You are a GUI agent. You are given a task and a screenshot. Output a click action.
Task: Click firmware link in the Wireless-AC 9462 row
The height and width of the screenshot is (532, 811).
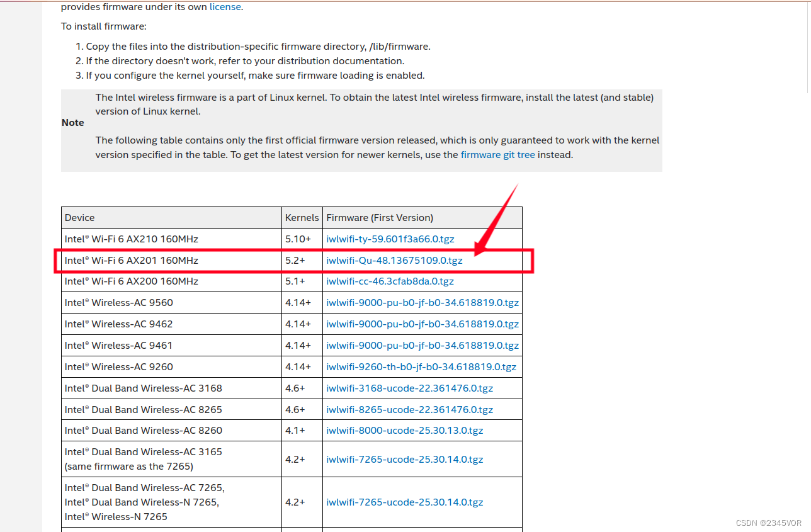coord(423,324)
